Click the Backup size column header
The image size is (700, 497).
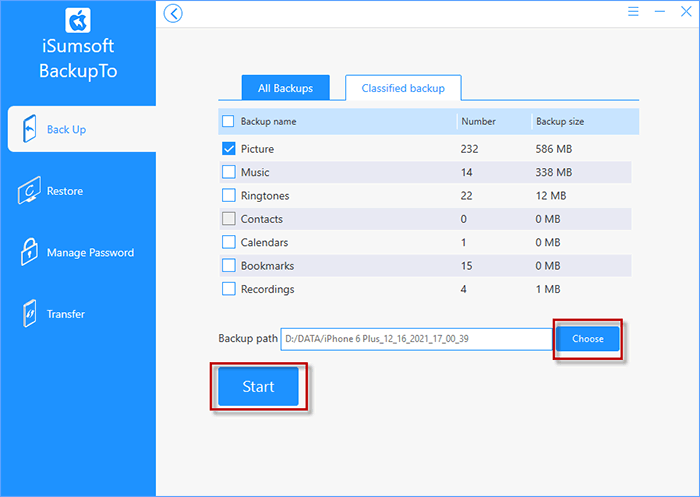[560, 121]
